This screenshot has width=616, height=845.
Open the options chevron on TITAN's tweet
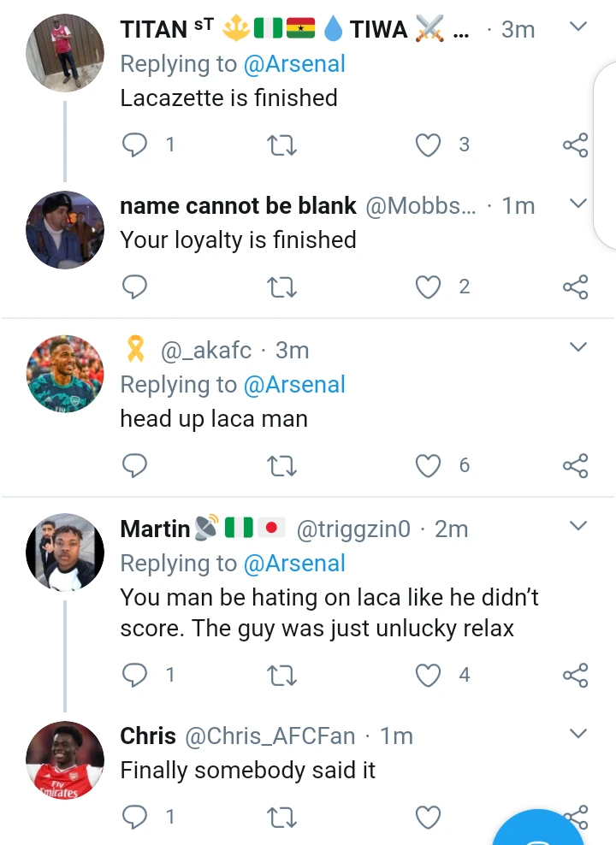[578, 27]
